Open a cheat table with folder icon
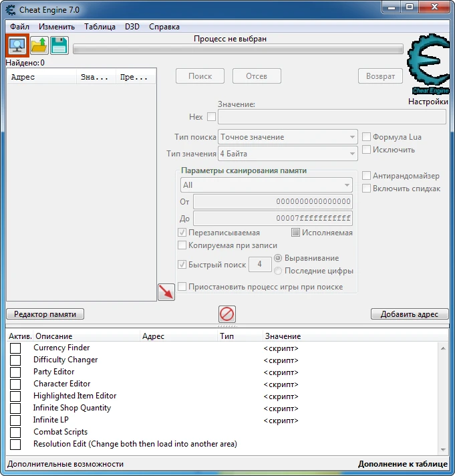The image size is (455, 476). (x=39, y=45)
